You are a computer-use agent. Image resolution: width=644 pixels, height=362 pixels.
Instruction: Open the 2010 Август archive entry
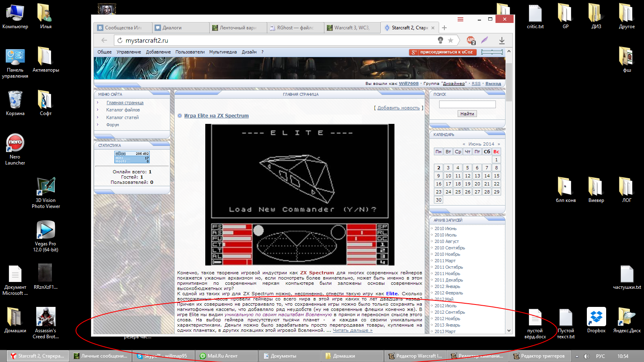[x=446, y=241]
